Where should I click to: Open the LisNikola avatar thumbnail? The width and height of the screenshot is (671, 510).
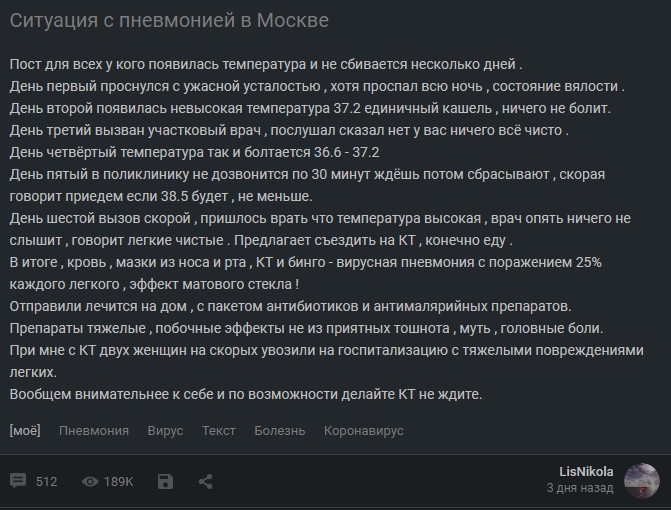pos(641,480)
